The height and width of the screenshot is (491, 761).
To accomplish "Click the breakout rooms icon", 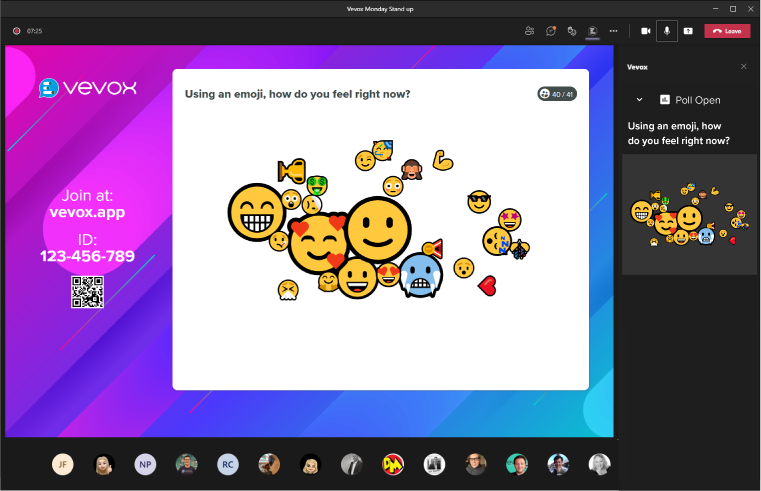I will pyautogui.click(x=571, y=31).
